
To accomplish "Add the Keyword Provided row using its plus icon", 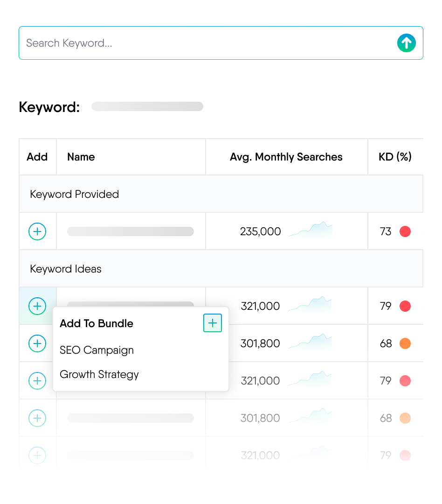I will [37, 231].
